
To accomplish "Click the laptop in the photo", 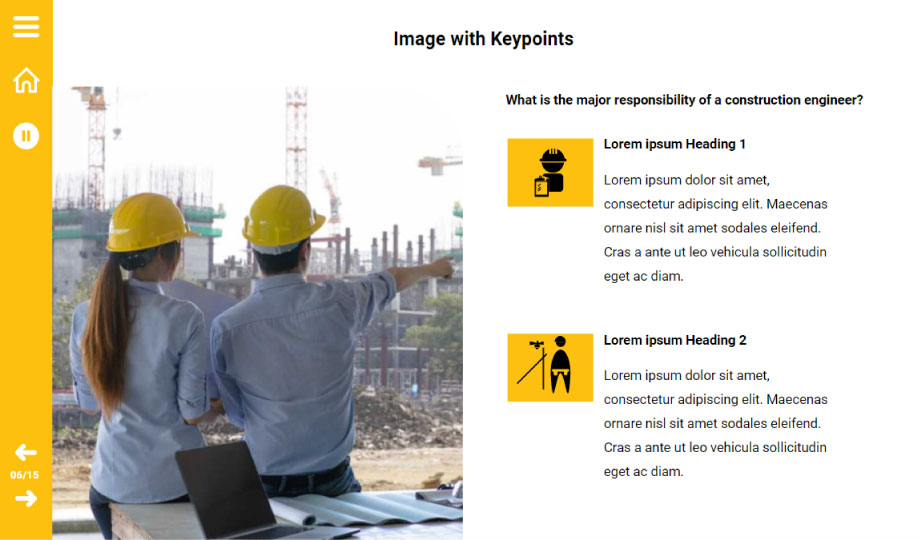I will click(x=225, y=488).
